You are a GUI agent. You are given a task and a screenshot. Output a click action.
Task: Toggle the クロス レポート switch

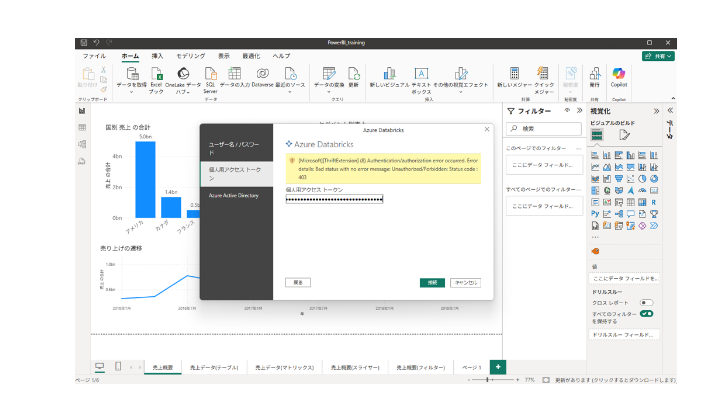coord(646,302)
